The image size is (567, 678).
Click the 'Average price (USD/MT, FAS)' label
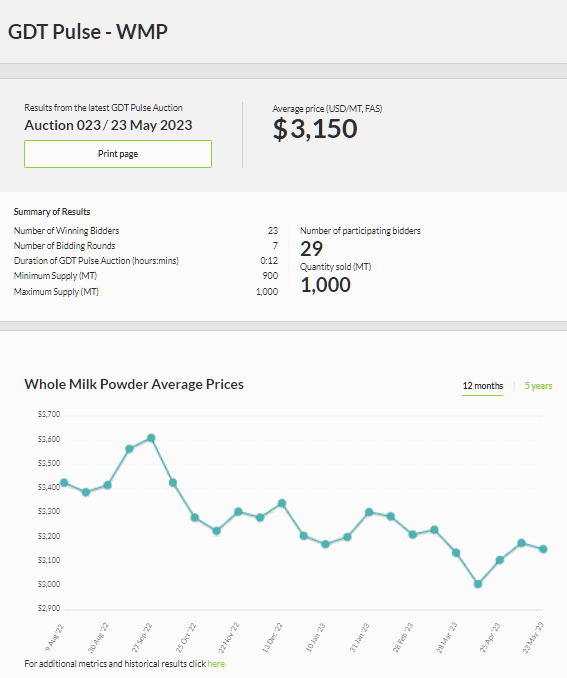pyautogui.click(x=327, y=109)
